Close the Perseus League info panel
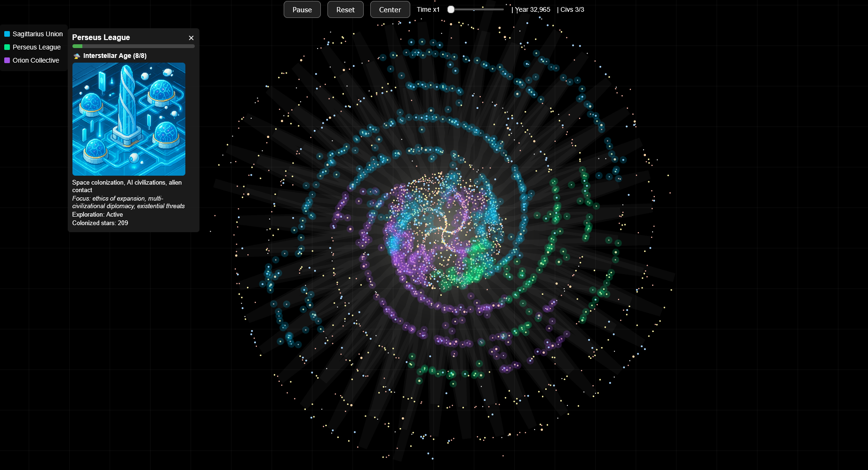This screenshot has height=470, width=868. coord(191,38)
